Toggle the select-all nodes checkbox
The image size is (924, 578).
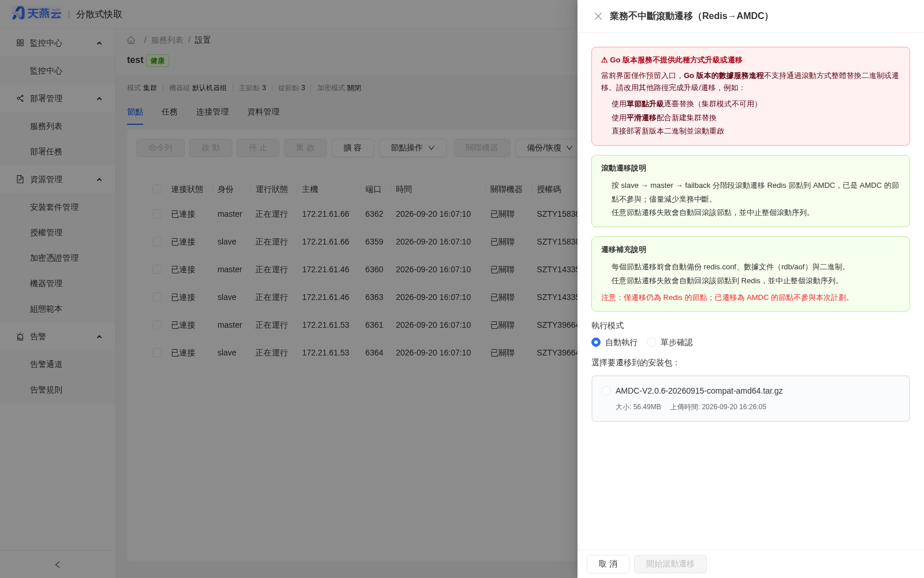(x=157, y=189)
